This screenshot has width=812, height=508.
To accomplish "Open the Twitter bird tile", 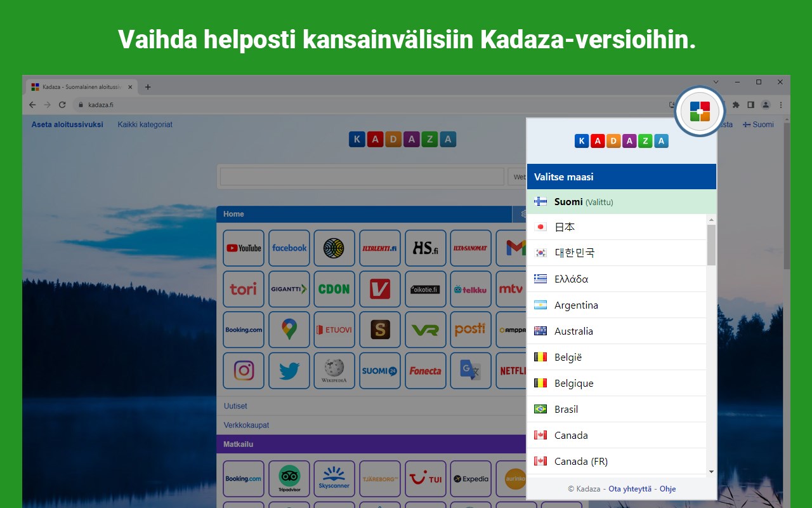I will click(x=289, y=370).
